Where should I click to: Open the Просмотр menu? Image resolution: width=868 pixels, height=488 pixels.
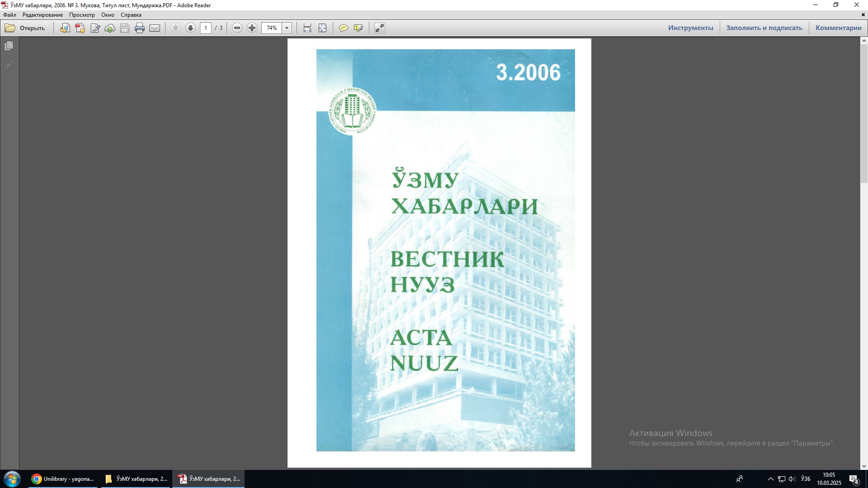pos(82,15)
